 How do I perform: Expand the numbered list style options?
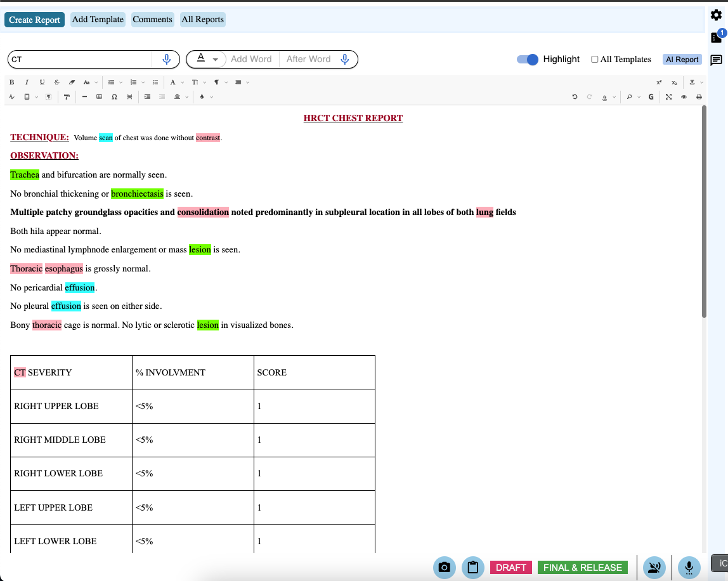(x=143, y=82)
